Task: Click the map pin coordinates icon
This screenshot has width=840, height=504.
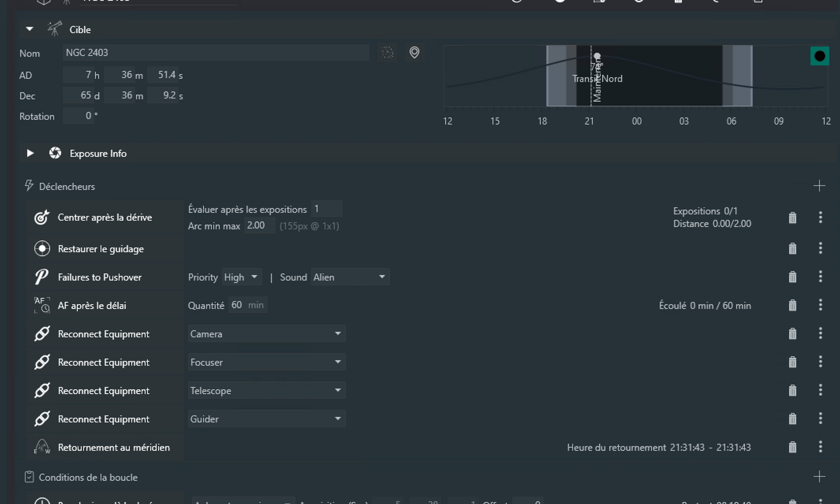Action: click(x=414, y=53)
